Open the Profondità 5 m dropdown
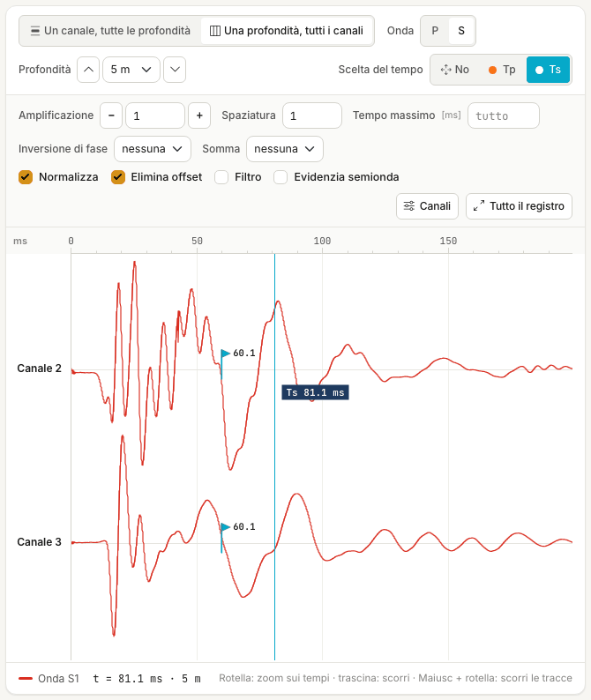591x700 pixels. [131, 70]
